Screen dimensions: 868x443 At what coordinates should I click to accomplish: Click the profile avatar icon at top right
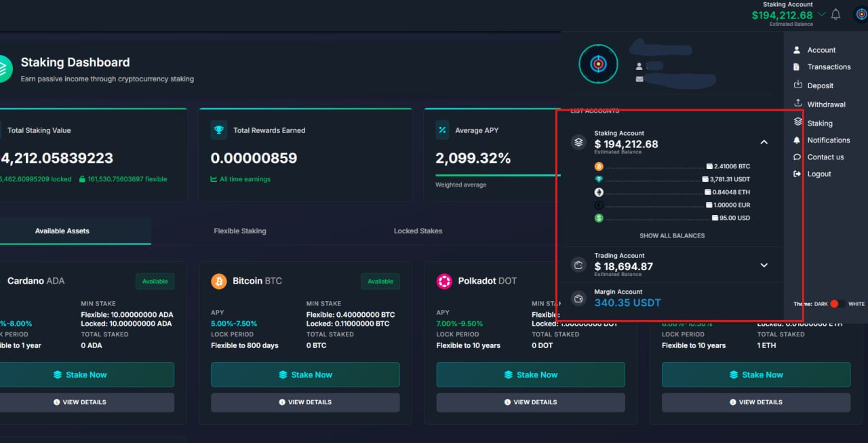pyautogui.click(x=861, y=14)
